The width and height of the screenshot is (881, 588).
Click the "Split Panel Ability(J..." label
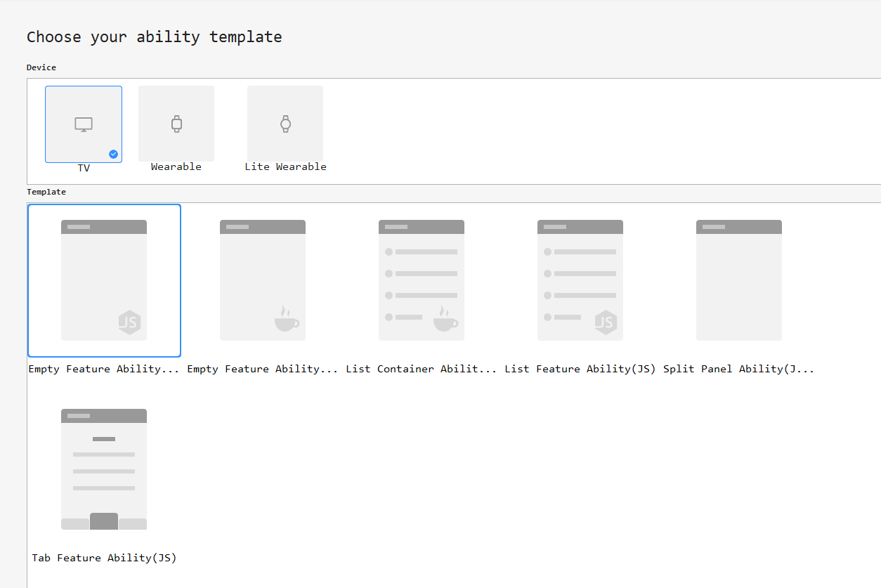click(738, 369)
